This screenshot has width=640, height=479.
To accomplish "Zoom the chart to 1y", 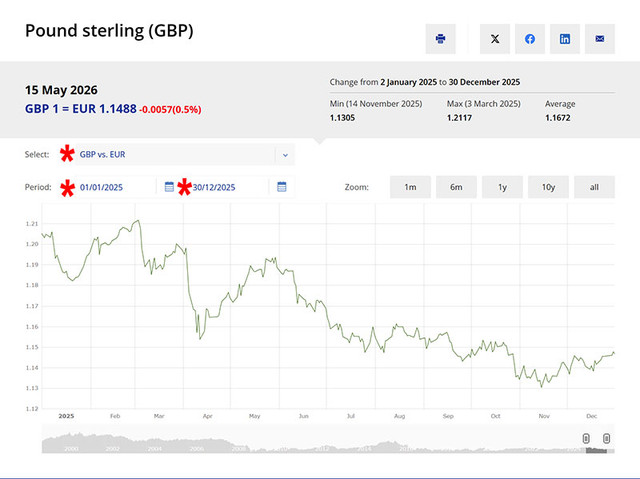I will [x=502, y=187].
